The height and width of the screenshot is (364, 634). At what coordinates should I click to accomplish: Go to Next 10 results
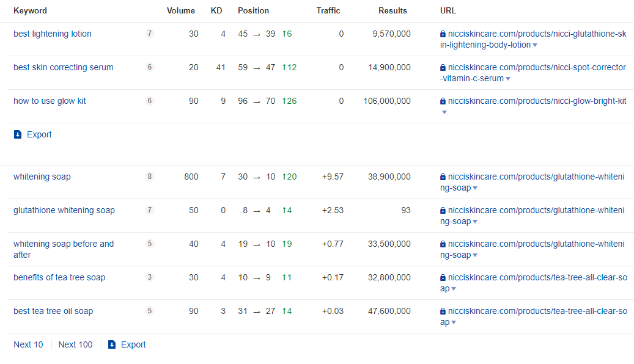click(x=28, y=344)
